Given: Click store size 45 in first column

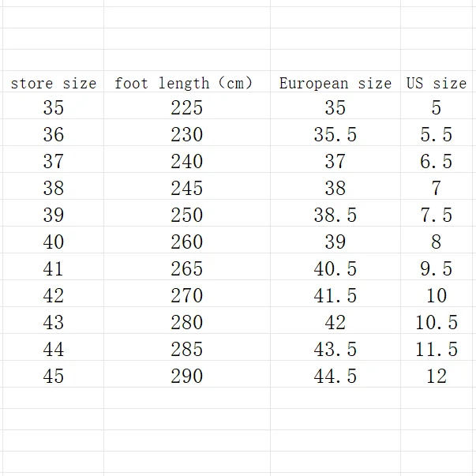Looking at the screenshot, I should pyautogui.click(x=53, y=377).
